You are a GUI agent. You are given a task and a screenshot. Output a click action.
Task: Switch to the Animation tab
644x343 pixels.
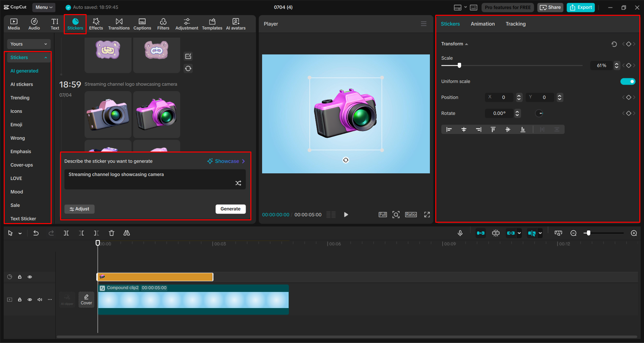482,24
